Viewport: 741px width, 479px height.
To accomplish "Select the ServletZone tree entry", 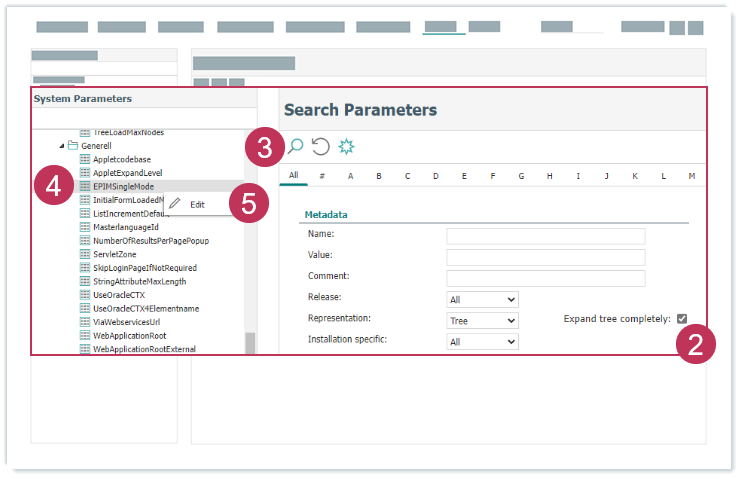I will [x=117, y=254].
